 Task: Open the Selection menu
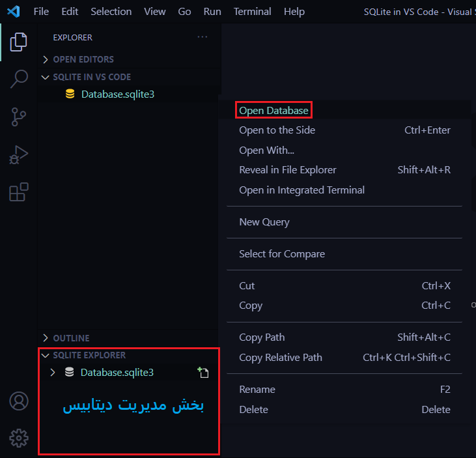[111, 12]
